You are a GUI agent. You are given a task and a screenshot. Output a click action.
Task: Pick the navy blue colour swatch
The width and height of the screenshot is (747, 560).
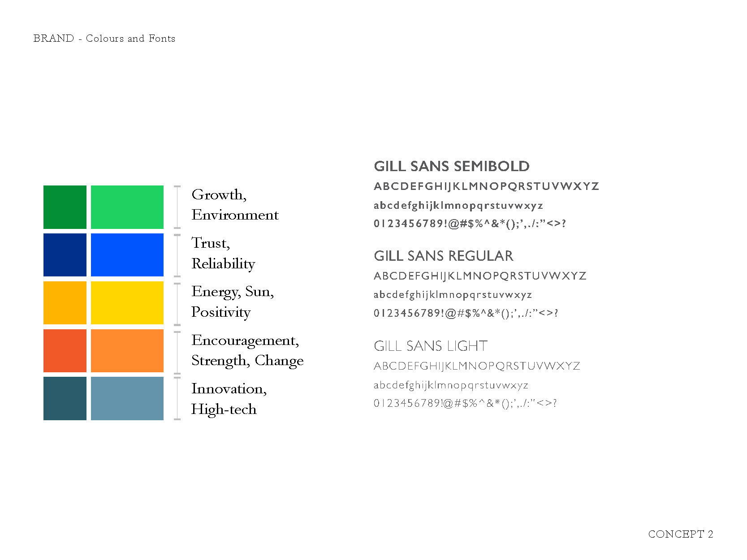pos(65,255)
